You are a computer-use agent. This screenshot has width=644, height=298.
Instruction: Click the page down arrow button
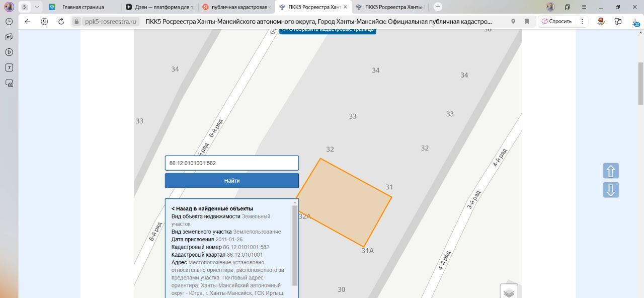611,190
